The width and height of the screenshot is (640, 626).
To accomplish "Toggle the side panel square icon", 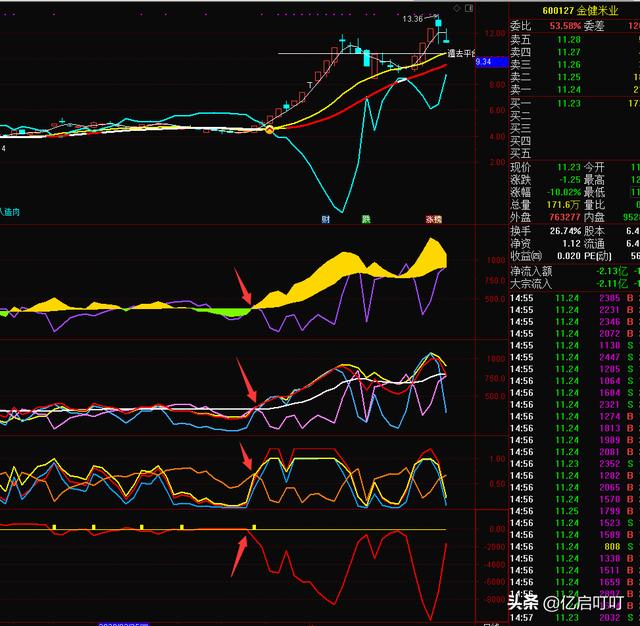I will pyautogui.click(x=469, y=8).
